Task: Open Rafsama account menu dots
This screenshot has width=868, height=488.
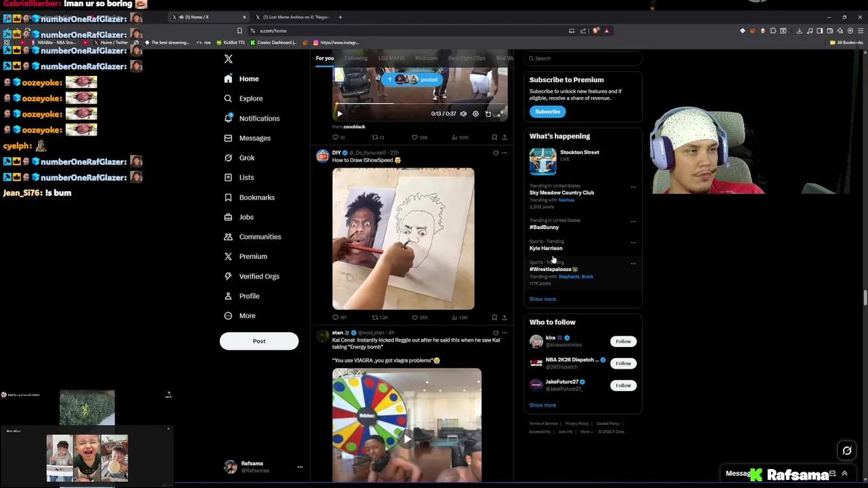Action: (300, 467)
